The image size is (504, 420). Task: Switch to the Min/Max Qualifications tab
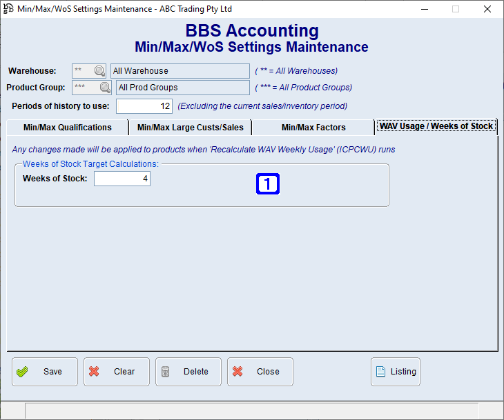click(68, 128)
